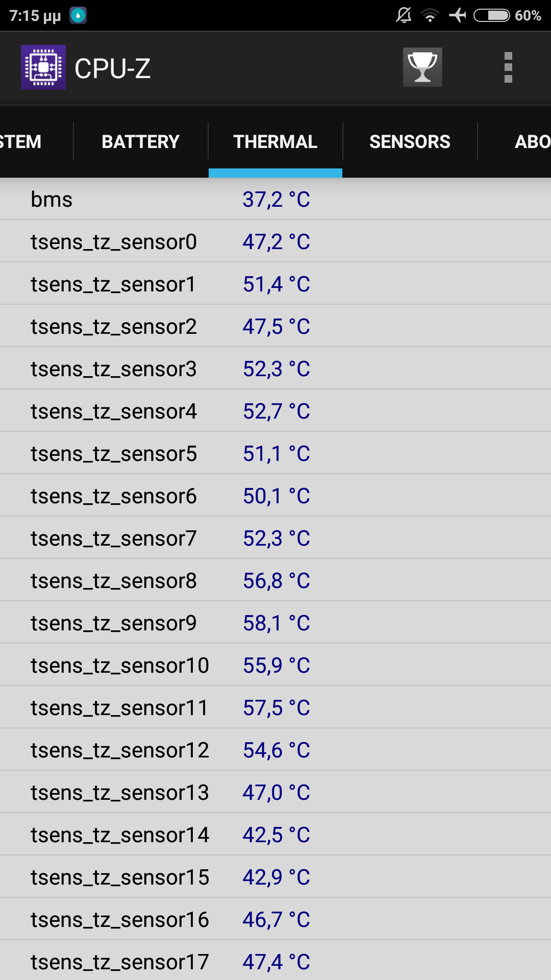Tap the Wi-Fi status icon

pyautogui.click(x=430, y=15)
